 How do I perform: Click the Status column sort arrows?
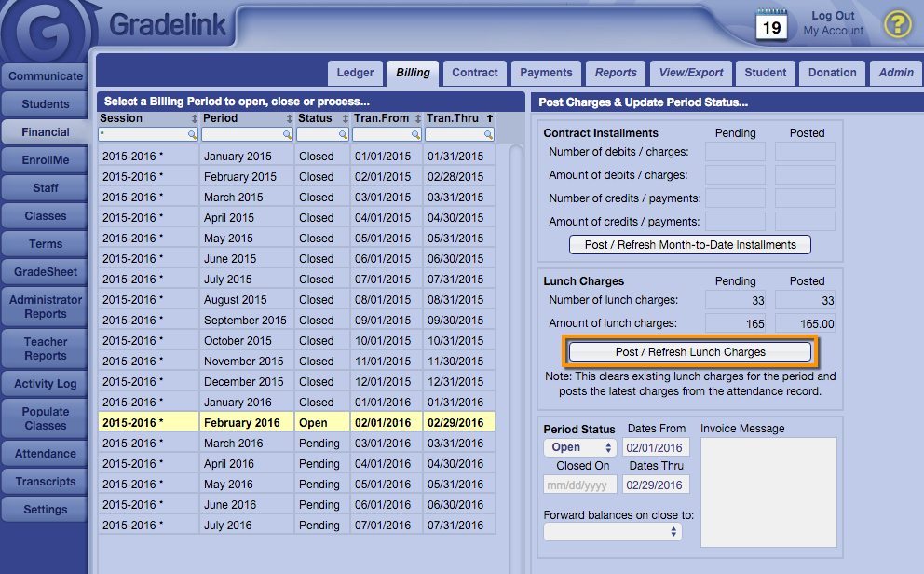coord(343,119)
